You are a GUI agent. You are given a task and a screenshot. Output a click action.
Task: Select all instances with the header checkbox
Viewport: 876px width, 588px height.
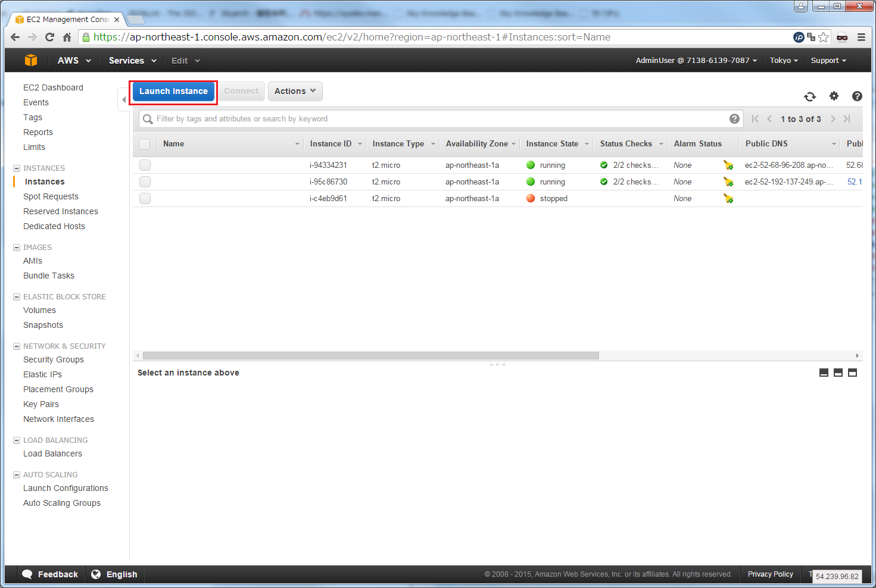144,144
